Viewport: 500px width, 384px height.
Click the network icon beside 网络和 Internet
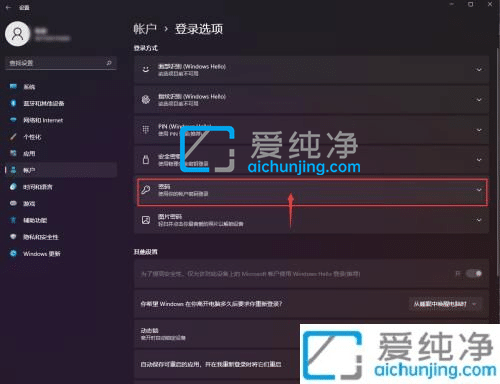coord(13,120)
